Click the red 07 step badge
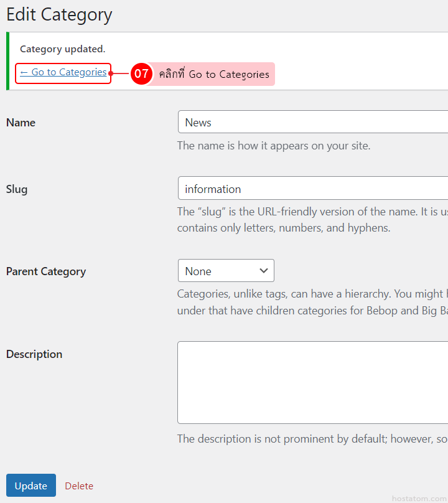The width and height of the screenshot is (448, 503). pyautogui.click(x=141, y=73)
